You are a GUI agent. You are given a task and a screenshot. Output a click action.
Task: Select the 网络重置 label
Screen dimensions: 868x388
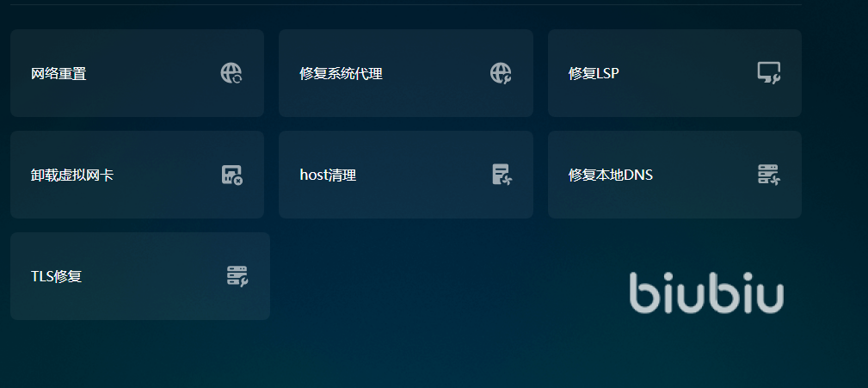click(58, 74)
